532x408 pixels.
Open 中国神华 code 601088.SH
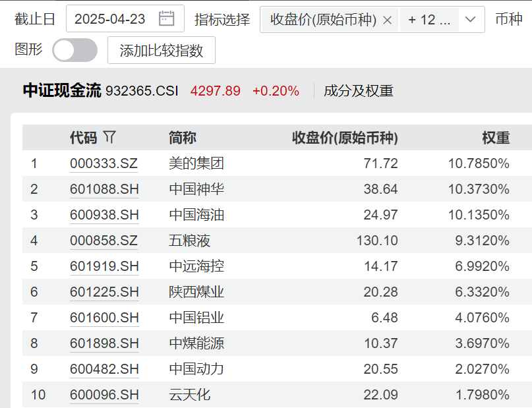point(103,189)
